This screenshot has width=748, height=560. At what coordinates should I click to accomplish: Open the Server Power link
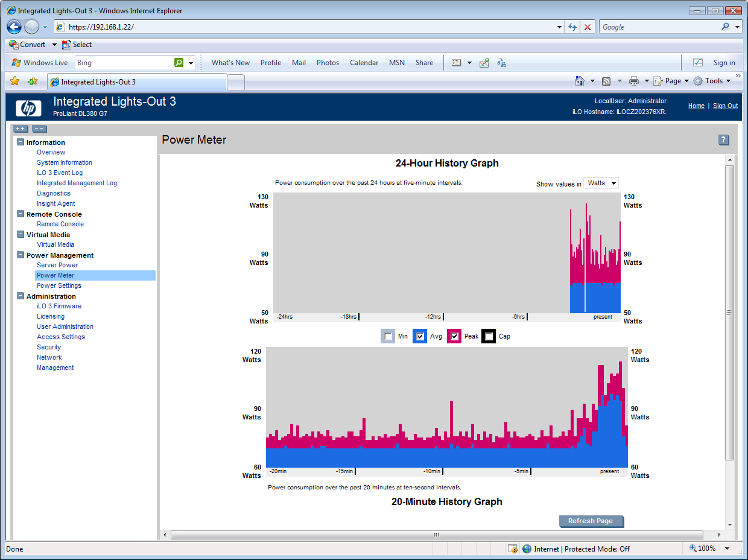(57, 266)
